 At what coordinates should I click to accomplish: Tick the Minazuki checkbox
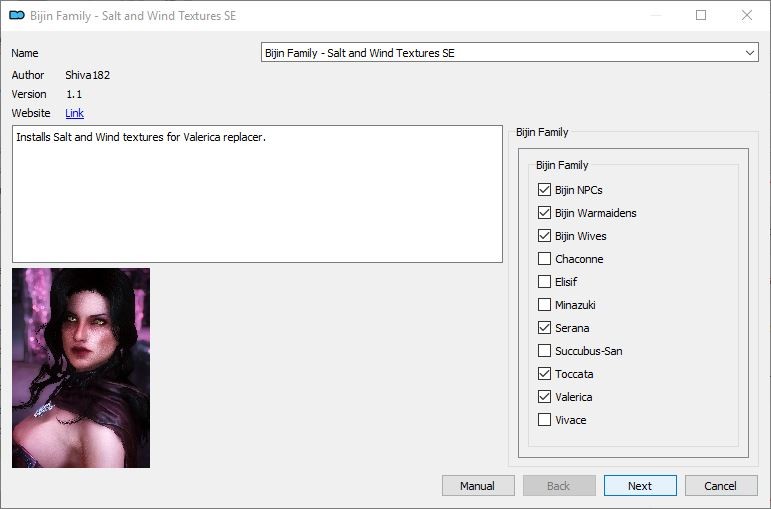point(544,305)
